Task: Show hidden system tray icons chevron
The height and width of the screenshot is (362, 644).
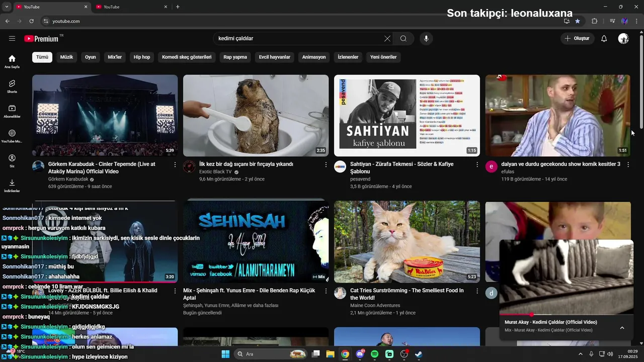Action: (581, 354)
